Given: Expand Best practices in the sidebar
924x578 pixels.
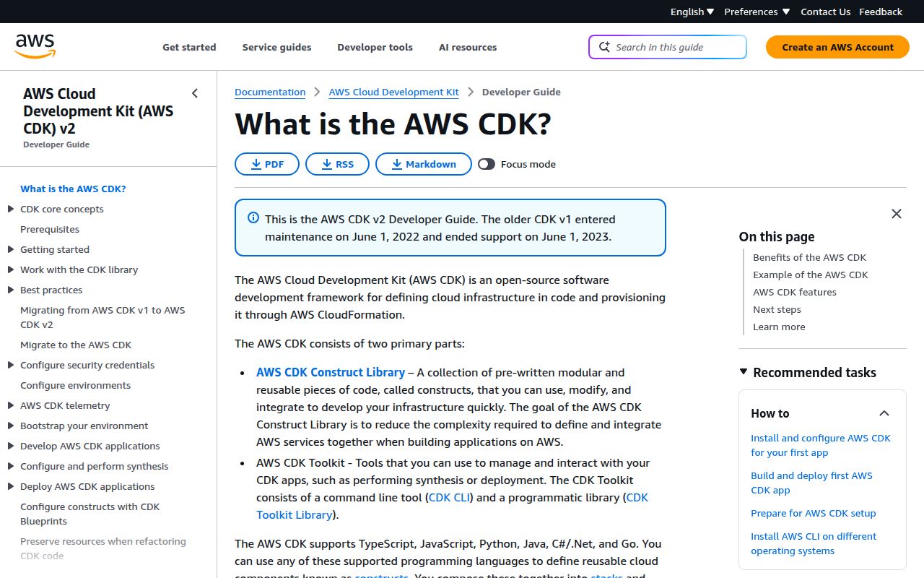Looking at the screenshot, I should click(x=11, y=290).
